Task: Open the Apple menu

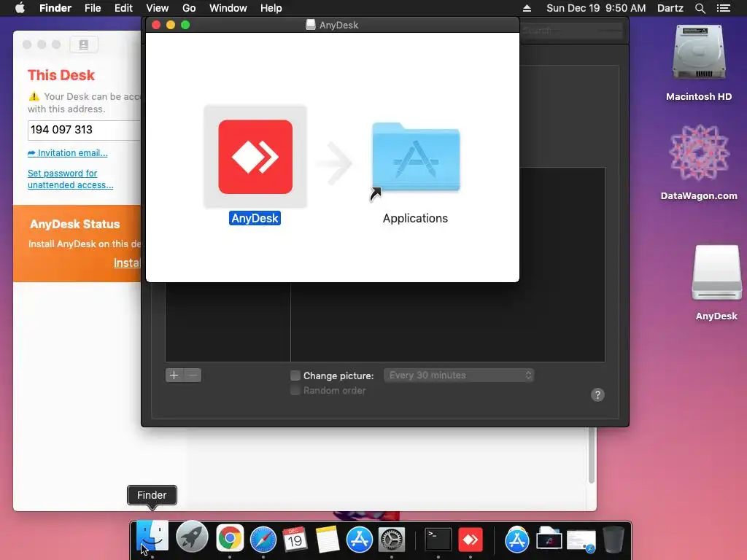Action: pos(20,8)
